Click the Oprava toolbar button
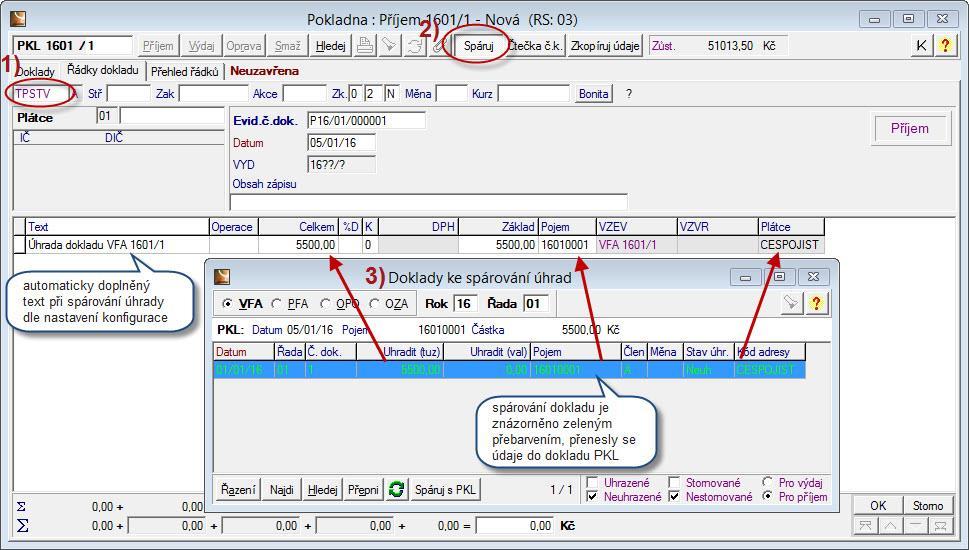Screen dimensions: 969x550 pos(243,46)
